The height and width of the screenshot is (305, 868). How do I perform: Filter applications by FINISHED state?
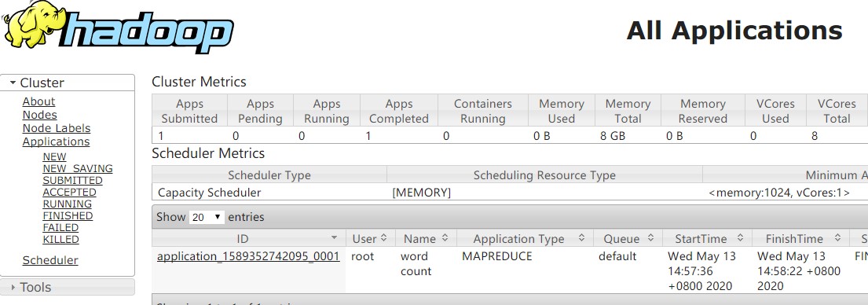pos(68,216)
